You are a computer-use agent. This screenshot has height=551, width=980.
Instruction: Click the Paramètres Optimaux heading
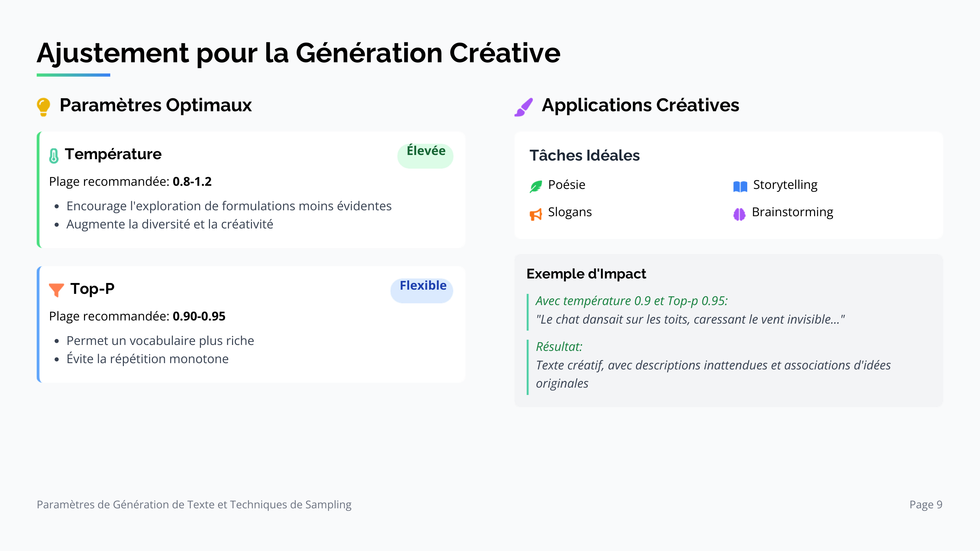pyautogui.click(x=156, y=105)
